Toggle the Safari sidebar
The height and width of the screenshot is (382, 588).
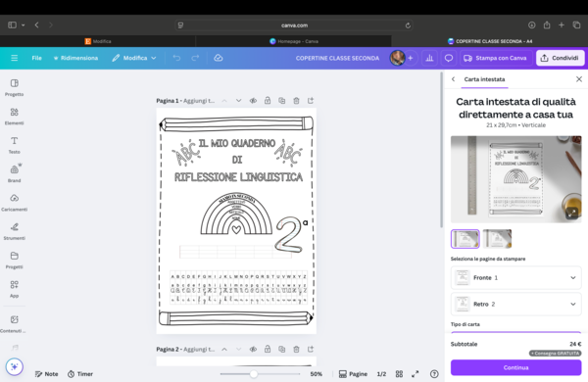click(x=12, y=24)
